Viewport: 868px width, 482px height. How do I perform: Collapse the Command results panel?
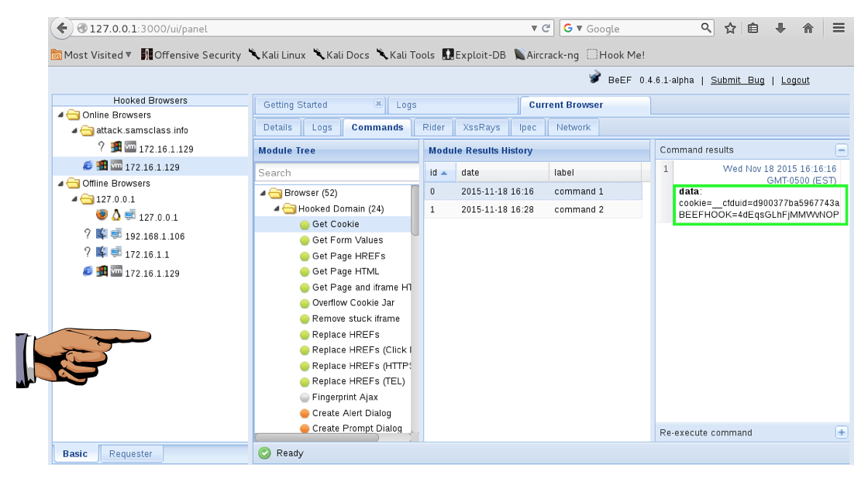(x=841, y=150)
